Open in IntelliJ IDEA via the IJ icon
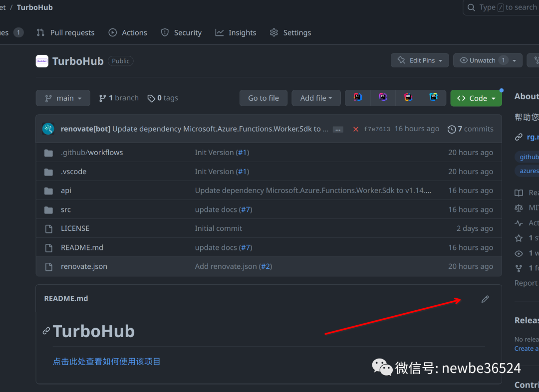 tap(357, 98)
